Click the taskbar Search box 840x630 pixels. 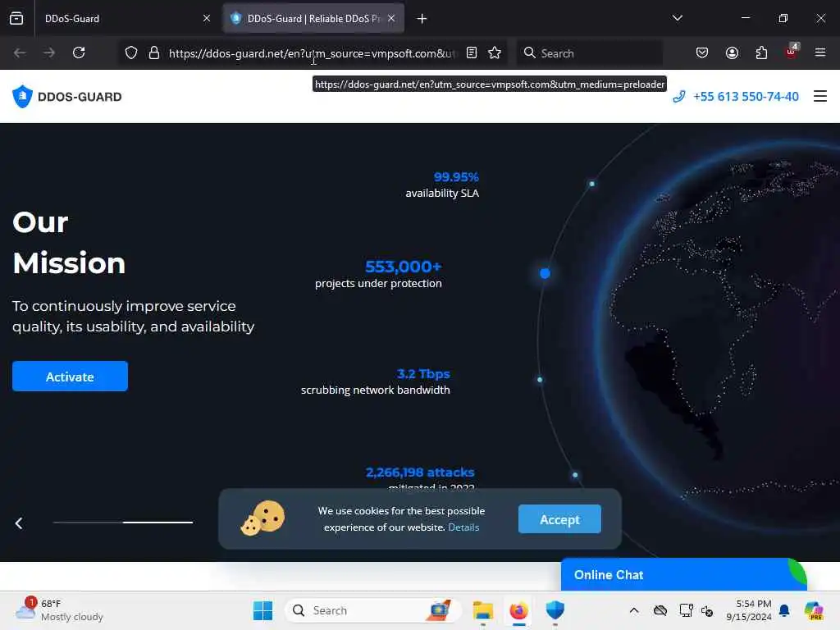[x=373, y=610]
